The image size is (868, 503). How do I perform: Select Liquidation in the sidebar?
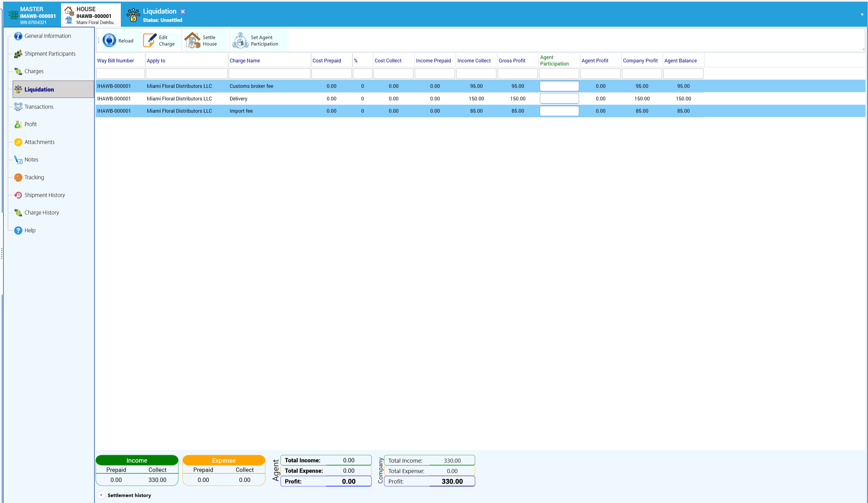click(53, 90)
